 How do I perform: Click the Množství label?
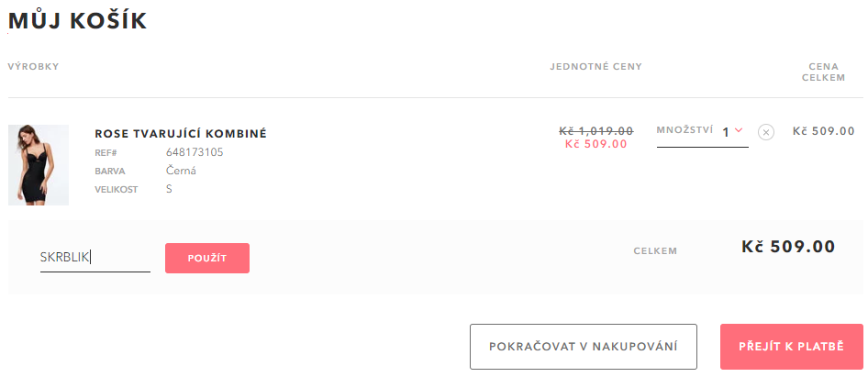(x=684, y=130)
